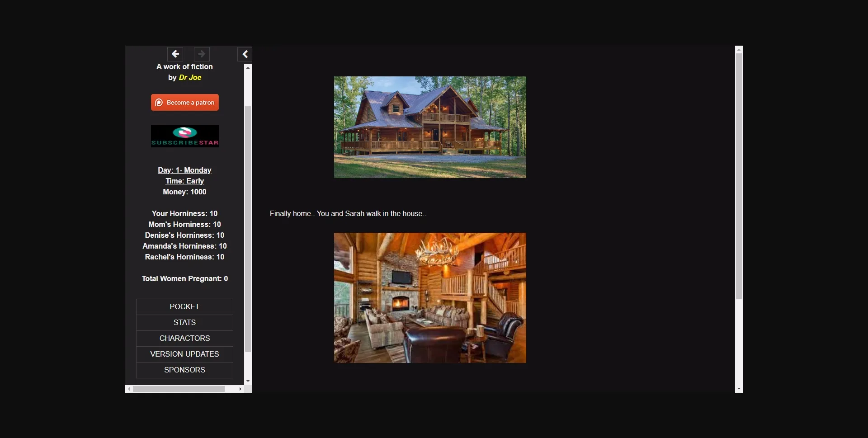Click the back navigation arrow
The image size is (868, 438).
click(x=175, y=54)
